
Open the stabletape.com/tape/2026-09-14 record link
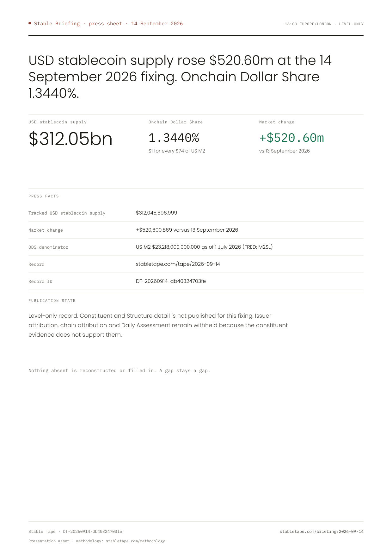pos(178,264)
